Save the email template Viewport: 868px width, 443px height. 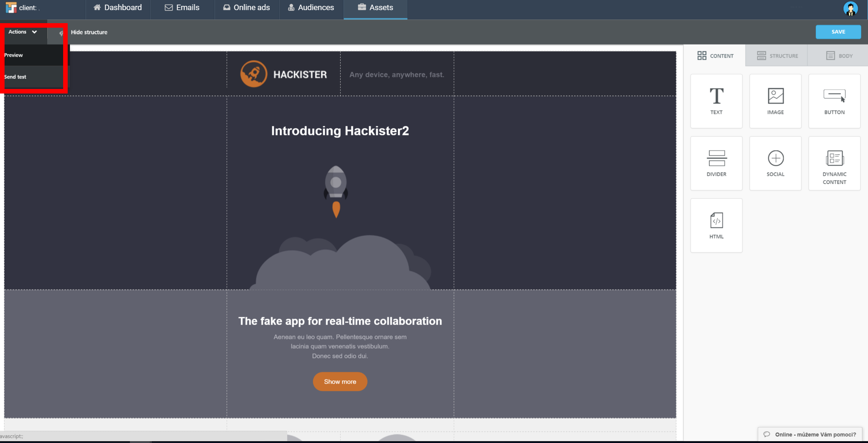click(838, 32)
